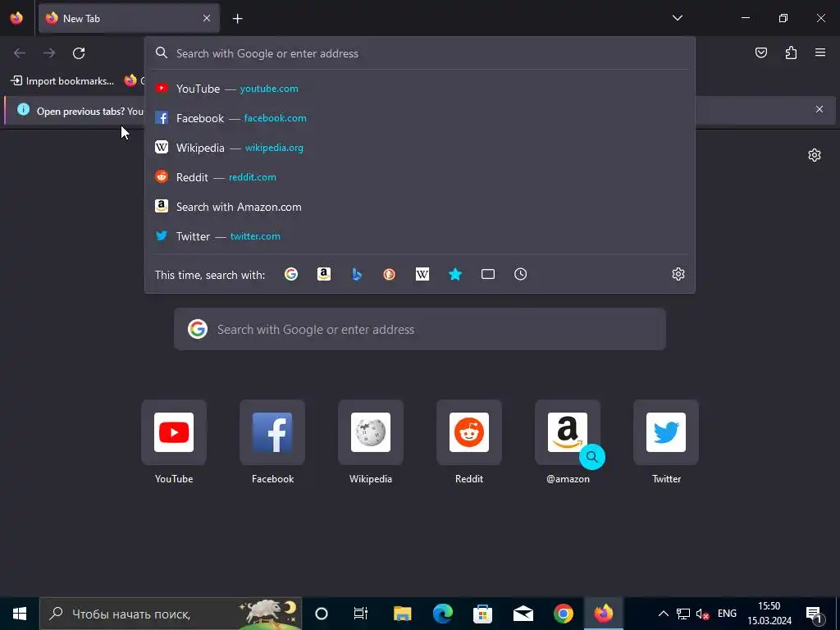The image size is (840, 630).
Task: Launch Google Chrome from taskbar
Action: point(563,614)
